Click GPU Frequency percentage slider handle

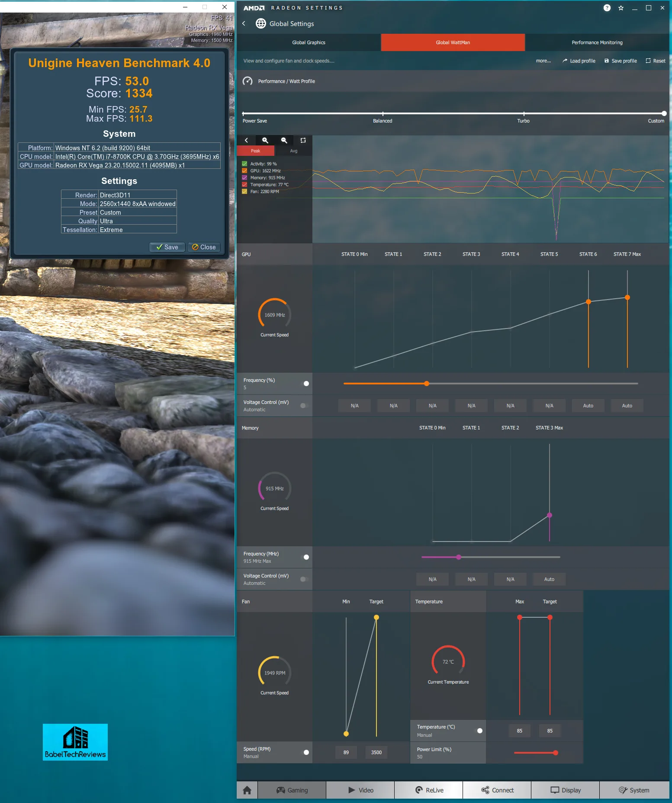[427, 384]
